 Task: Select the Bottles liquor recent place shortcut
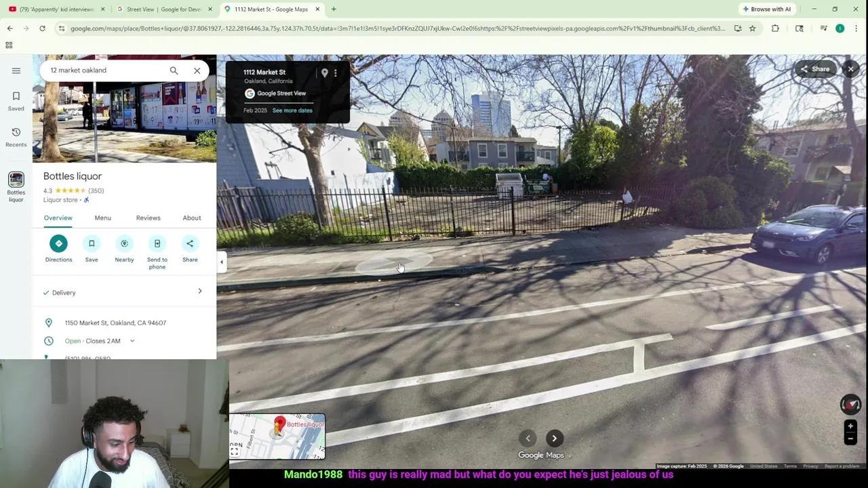16,186
